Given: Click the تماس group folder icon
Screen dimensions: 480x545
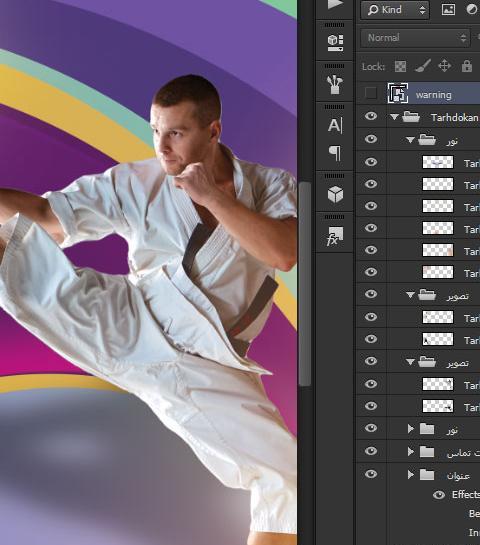Looking at the screenshot, I should tap(427, 452).
